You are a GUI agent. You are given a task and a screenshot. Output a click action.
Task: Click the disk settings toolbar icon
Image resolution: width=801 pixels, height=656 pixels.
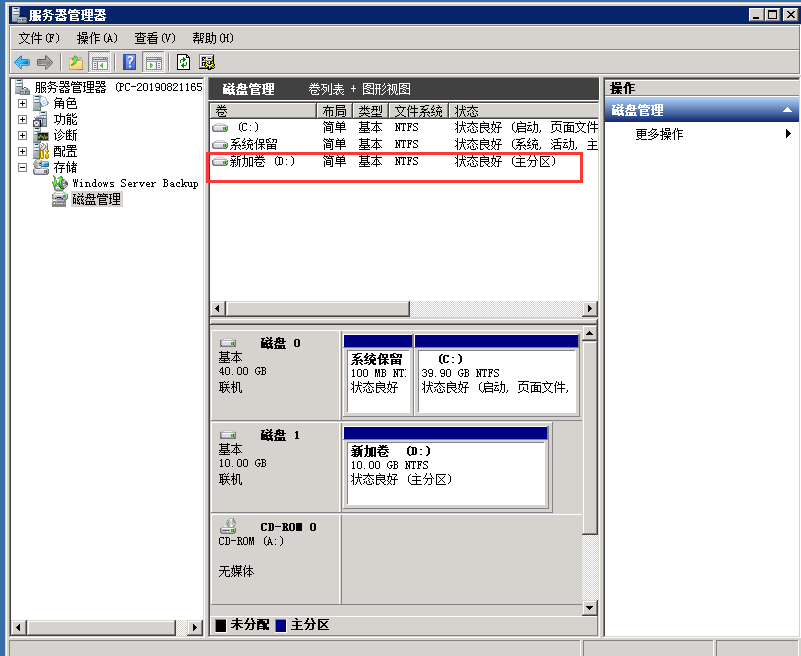(207, 62)
